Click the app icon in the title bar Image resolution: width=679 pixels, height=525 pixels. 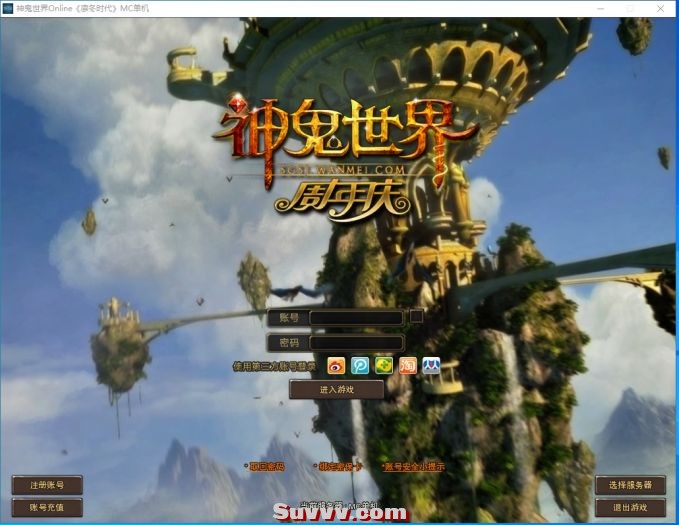click(x=8, y=8)
